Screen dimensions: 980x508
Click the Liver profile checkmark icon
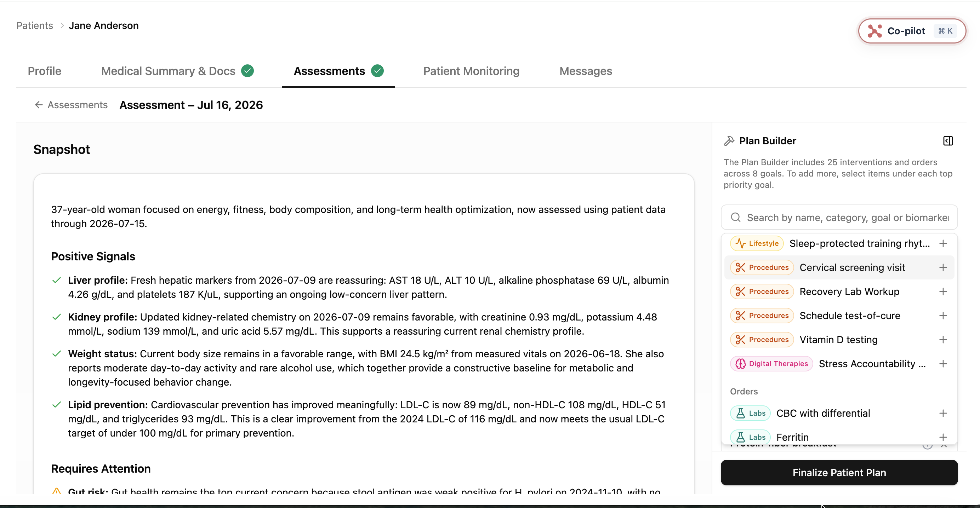click(57, 280)
